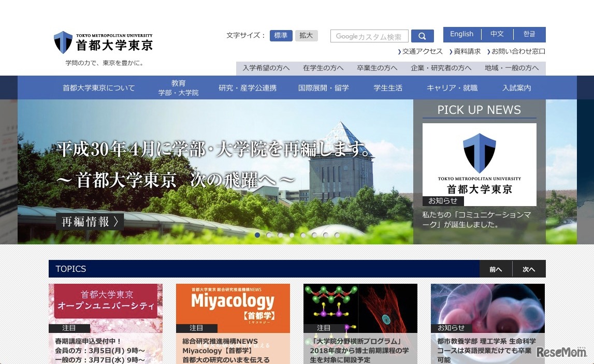
Task: Select the 企業・研究者の方へ tab
Action: click(441, 68)
